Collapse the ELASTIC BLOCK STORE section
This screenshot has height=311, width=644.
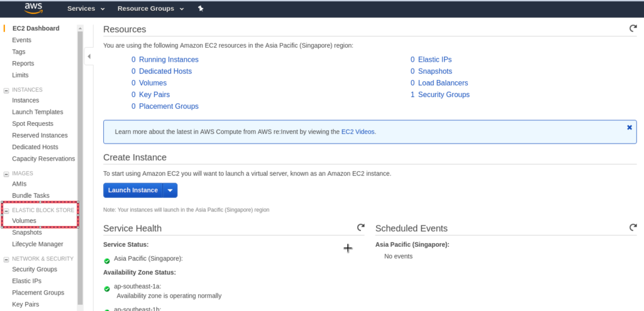tap(6, 211)
